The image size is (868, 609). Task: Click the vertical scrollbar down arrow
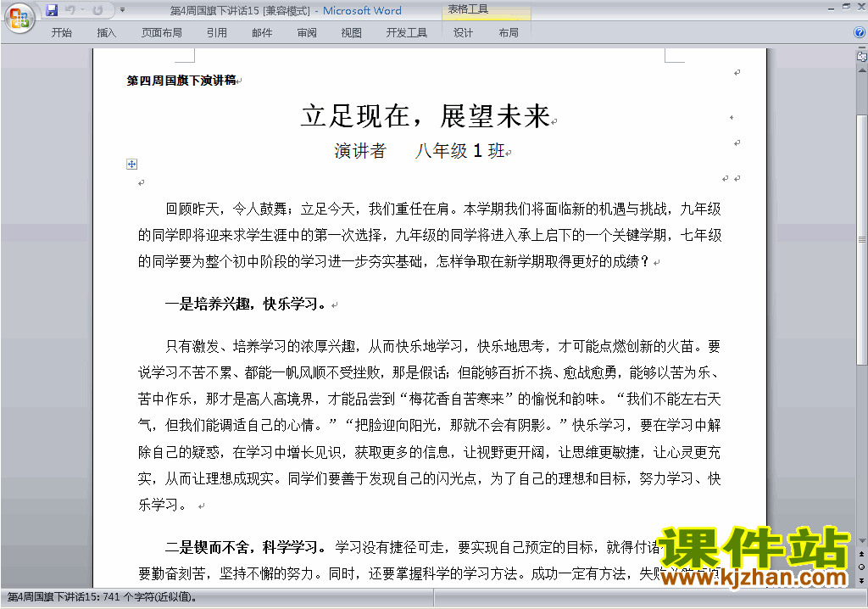[862, 541]
